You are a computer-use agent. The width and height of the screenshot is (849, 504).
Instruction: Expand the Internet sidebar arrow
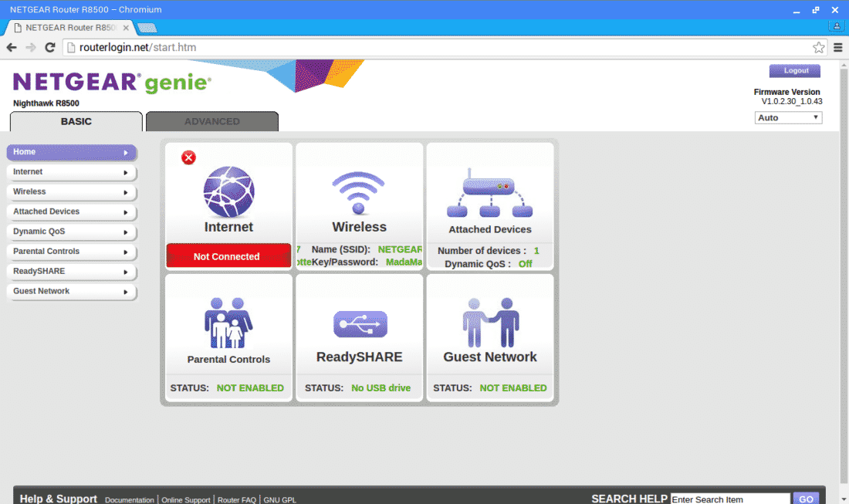[126, 173]
